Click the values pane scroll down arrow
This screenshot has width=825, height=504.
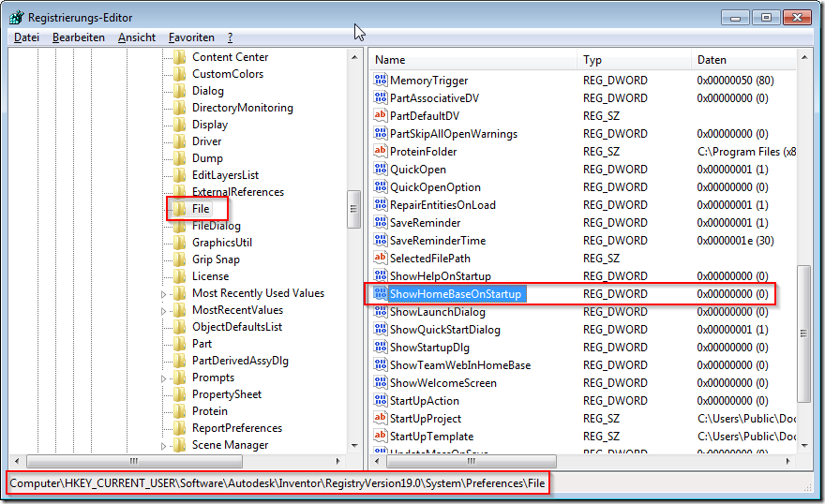click(804, 446)
